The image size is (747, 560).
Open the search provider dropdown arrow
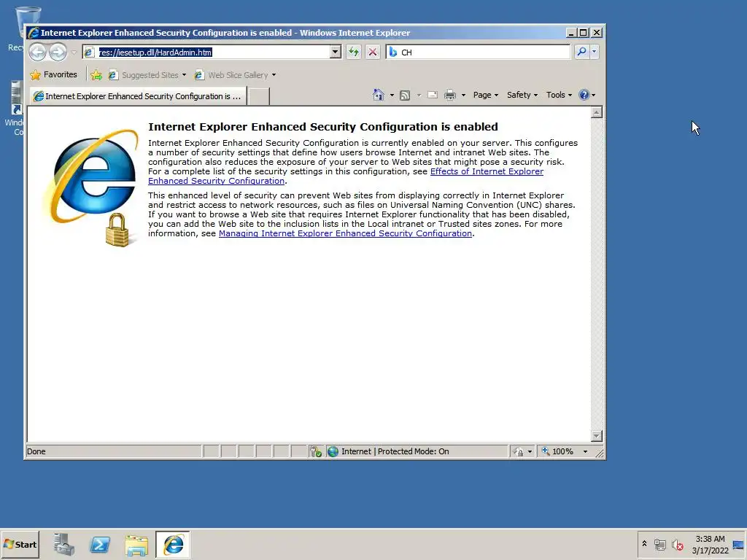click(x=594, y=52)
